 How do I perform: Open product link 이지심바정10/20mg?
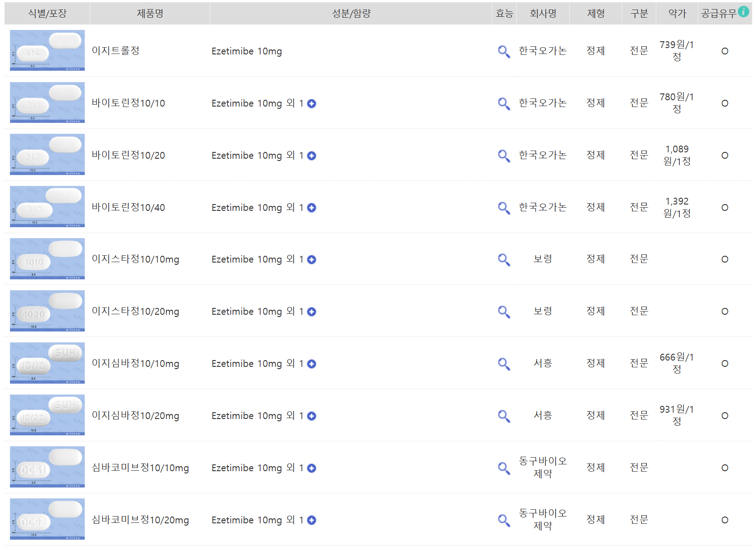point(136,416)
